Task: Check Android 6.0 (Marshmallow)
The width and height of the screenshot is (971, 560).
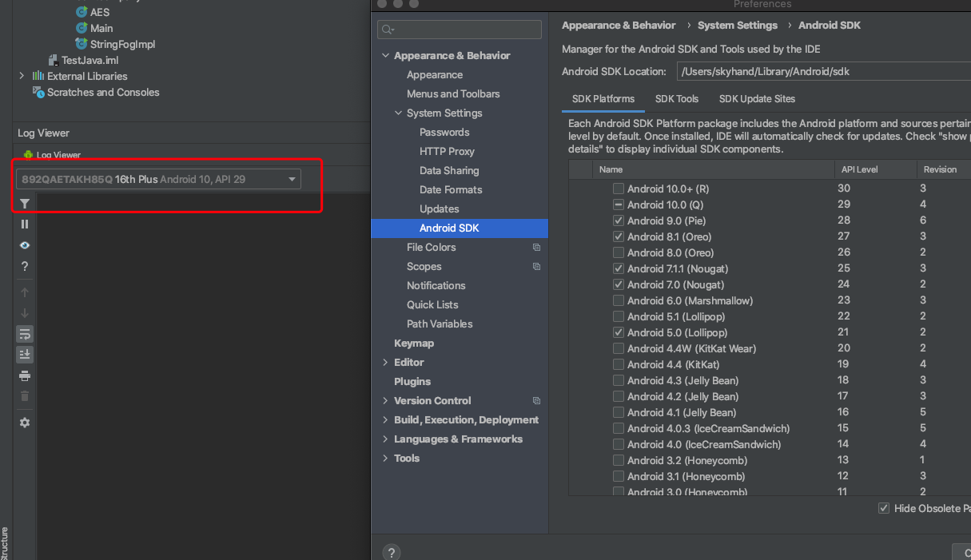Action: pyautogui.click(x=619, y=300)
